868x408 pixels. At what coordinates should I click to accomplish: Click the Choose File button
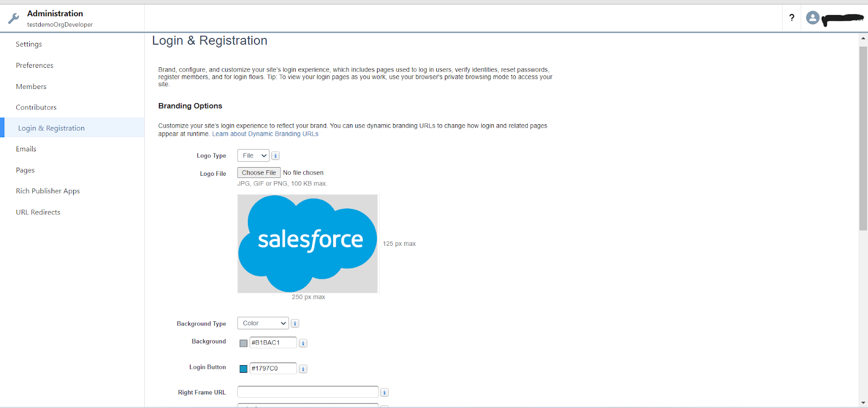pos(259,173)
